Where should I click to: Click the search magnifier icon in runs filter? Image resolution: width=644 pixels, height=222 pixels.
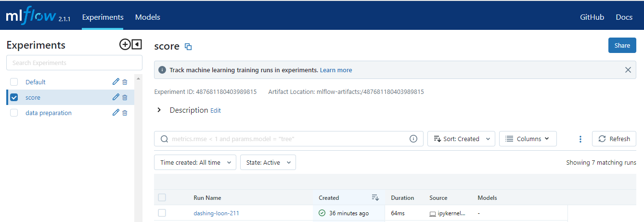tap(164, 139)
